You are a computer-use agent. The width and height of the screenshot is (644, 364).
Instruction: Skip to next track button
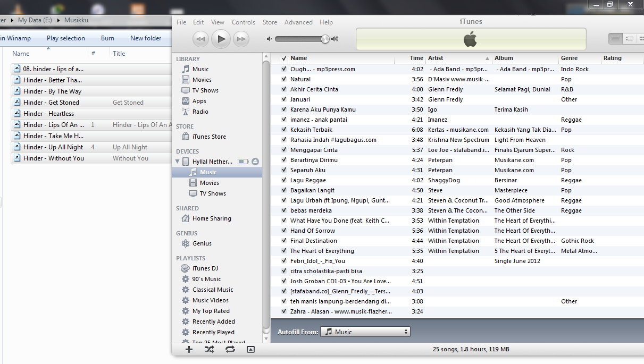(x=241, y=38)
